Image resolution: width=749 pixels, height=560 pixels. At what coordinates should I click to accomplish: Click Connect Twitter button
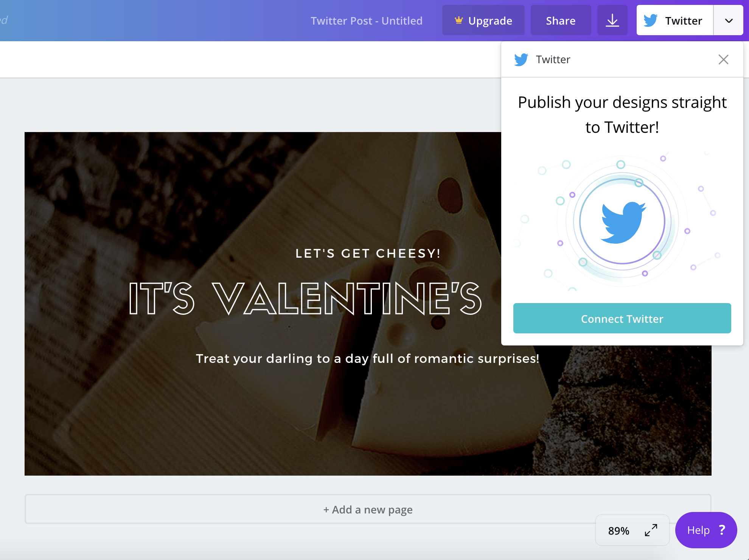coord(622,318)
